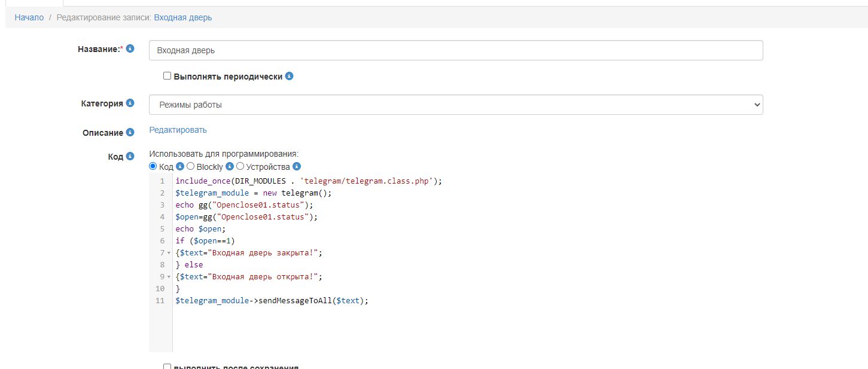
Task: Fold the else block at line 9
Action: [x=169, y=277]
